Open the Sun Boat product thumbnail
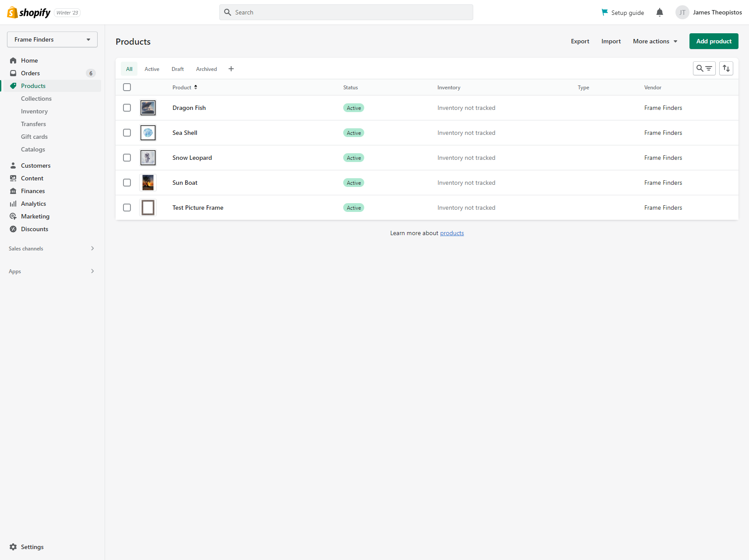 click(x=148, y=183)
